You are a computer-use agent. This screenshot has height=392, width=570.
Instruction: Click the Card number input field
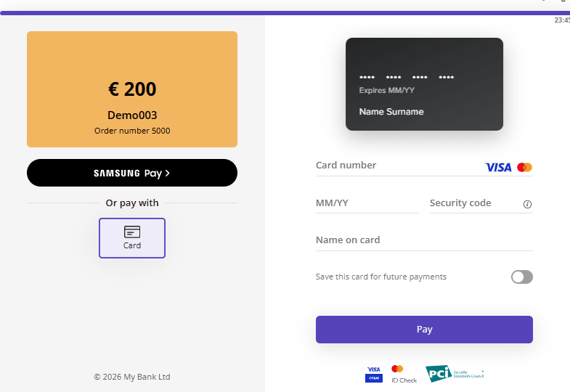pyautogui.click(x=396, y=166)
